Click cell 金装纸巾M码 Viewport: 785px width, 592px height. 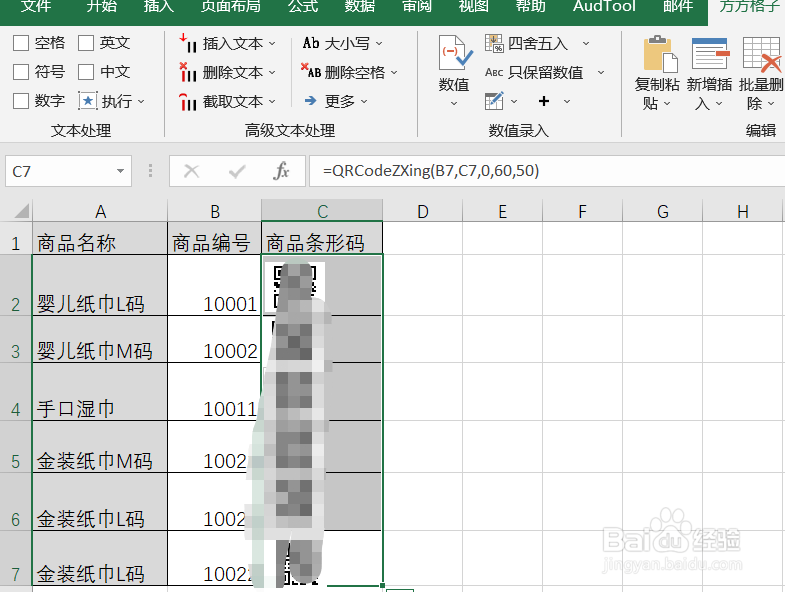[100, 447]
